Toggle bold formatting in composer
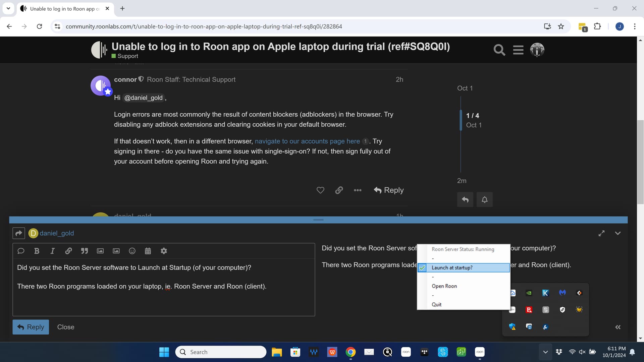This screenshot has height=362, width=644. [x=37, y=251]
